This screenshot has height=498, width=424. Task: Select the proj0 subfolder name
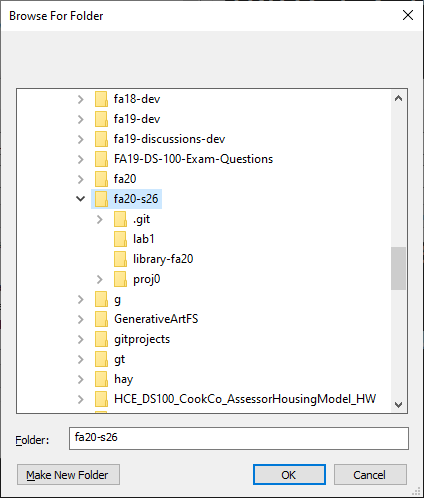pos(147,279)
